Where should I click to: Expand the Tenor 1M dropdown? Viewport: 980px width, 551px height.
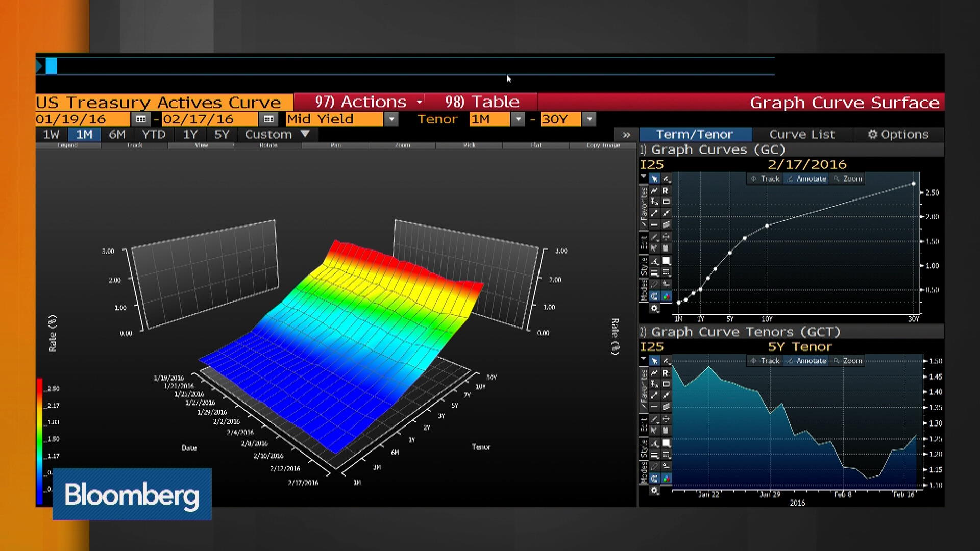click(x=518, y=119)
